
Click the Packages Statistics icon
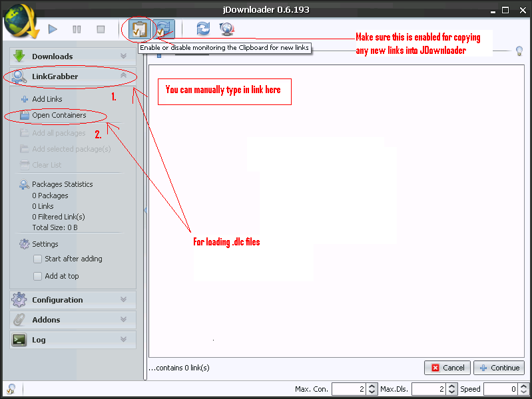click(24, 184)
